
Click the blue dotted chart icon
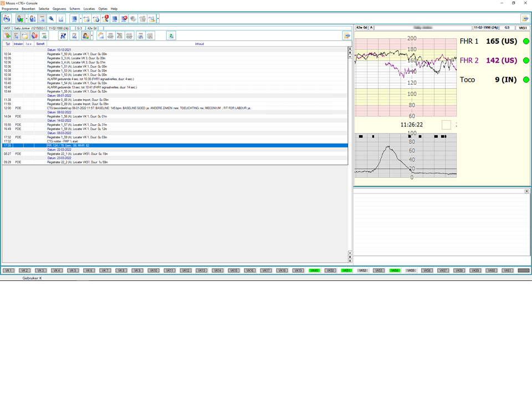[63, 35]
